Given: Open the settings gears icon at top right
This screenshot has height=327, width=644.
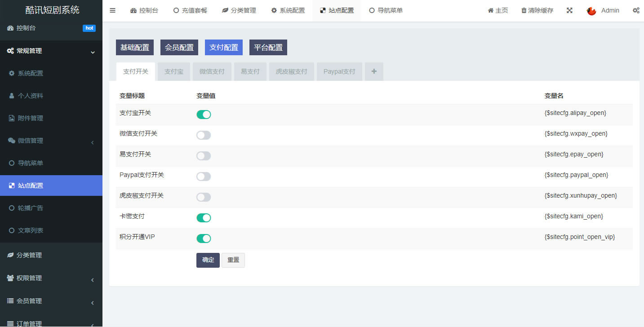Looking at the screenshot, I should (636, 10).
